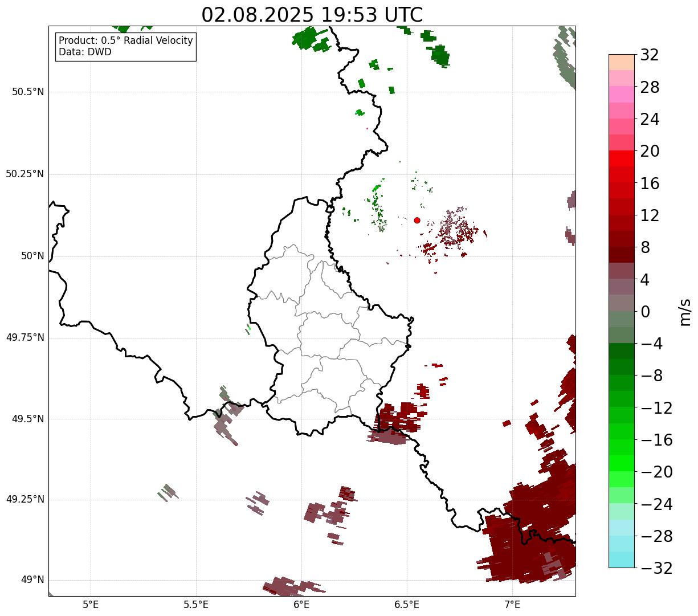698x616 pixels.
Task: Click the peach color band at colorbar top
Action: pos(622,62)
